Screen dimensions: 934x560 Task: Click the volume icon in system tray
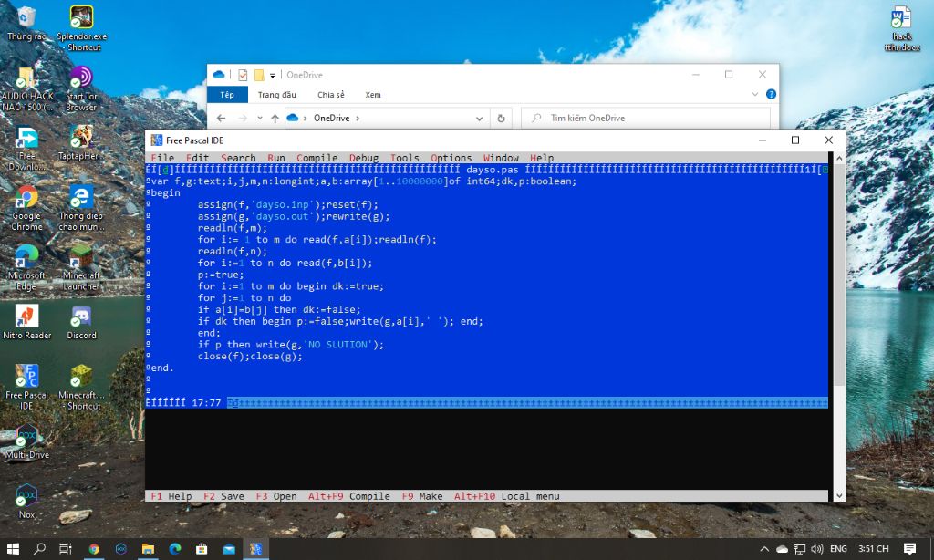(816, 549)
